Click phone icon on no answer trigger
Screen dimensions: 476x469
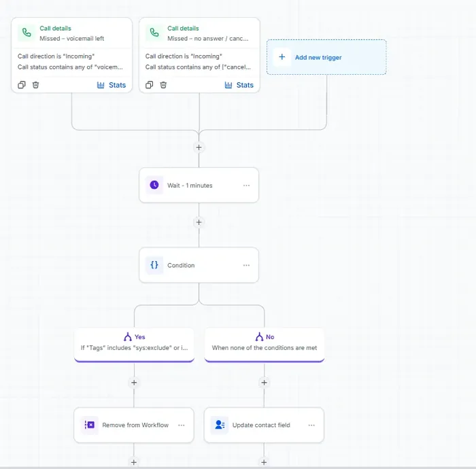pos(154,33)
